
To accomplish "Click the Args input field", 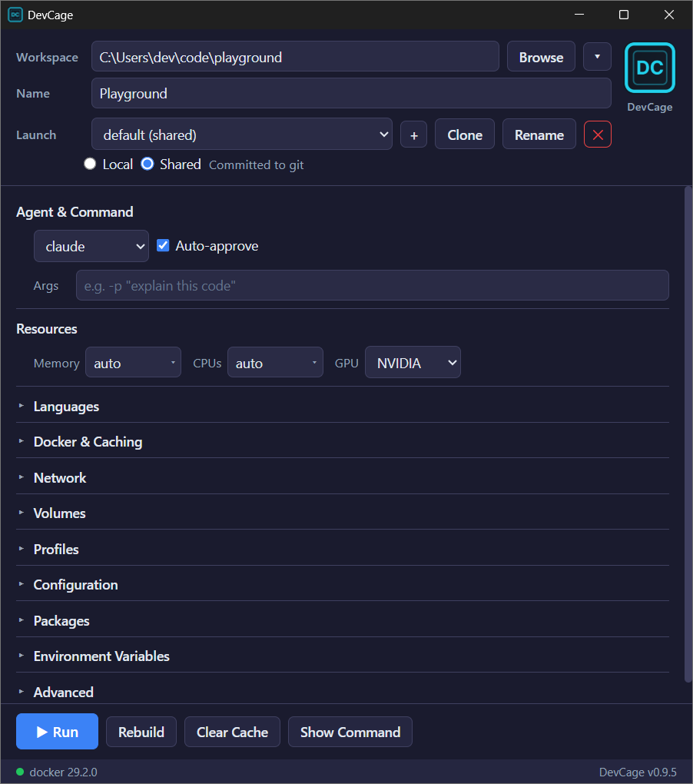I will click(373, 285).
